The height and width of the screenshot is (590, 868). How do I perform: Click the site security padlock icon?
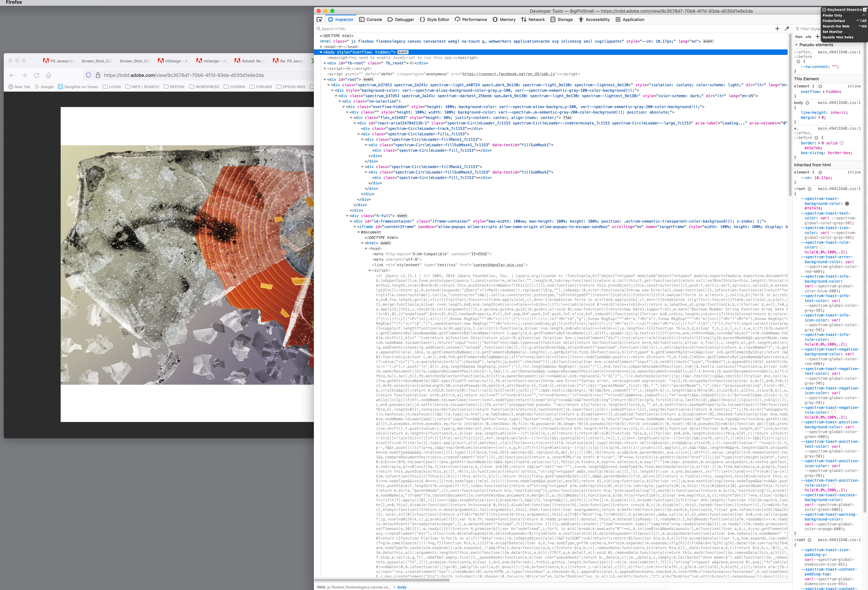(x=98, y=75)
